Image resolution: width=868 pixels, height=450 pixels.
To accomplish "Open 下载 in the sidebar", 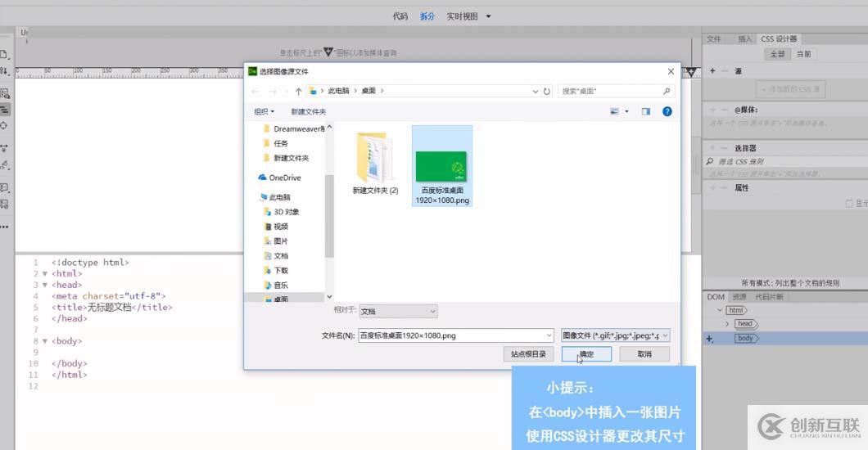I will pos(276,270).
